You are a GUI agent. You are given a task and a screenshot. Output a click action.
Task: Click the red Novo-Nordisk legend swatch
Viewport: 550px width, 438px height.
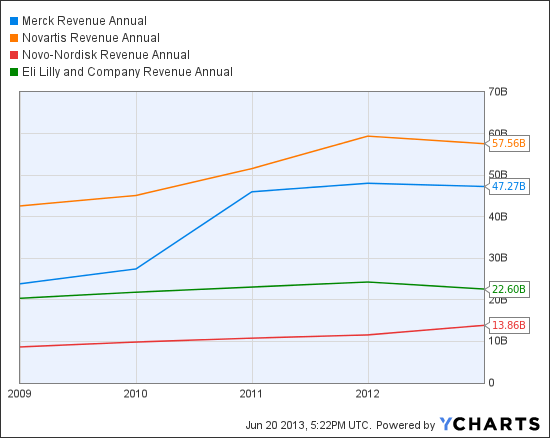pyautogui.click(x=14, y=55)
